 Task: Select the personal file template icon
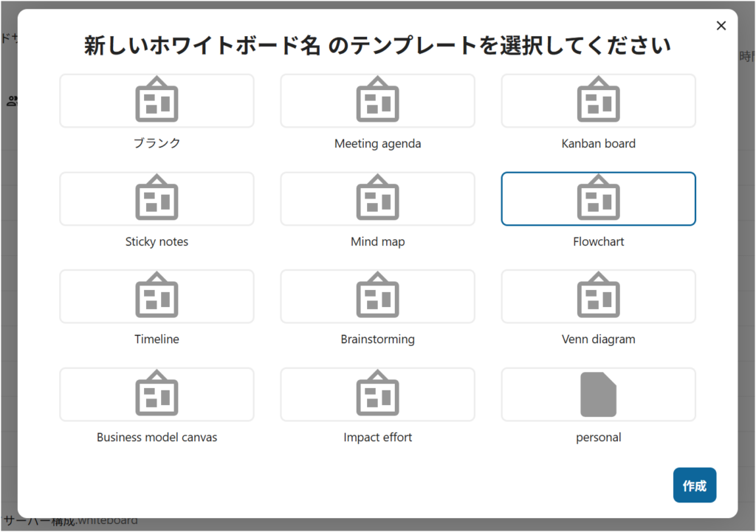598,395
